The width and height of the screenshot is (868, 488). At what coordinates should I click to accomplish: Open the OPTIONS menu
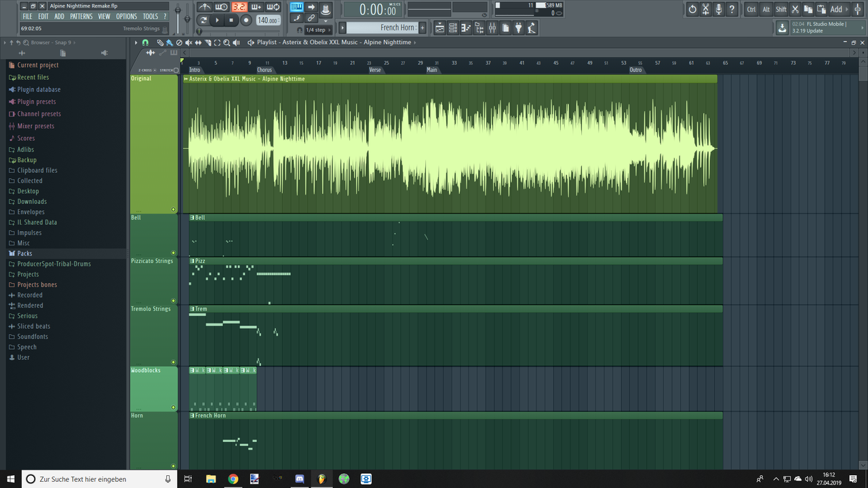coord(126,16)
